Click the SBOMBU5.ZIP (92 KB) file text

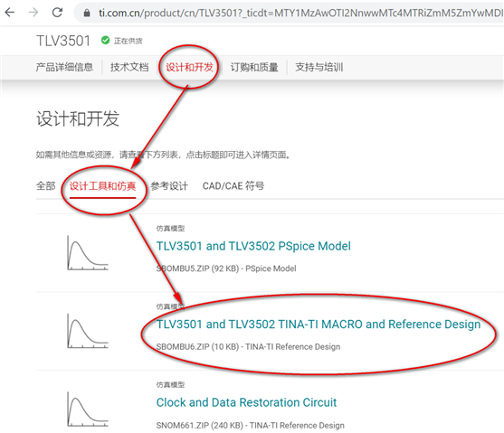tap(197, 268)
